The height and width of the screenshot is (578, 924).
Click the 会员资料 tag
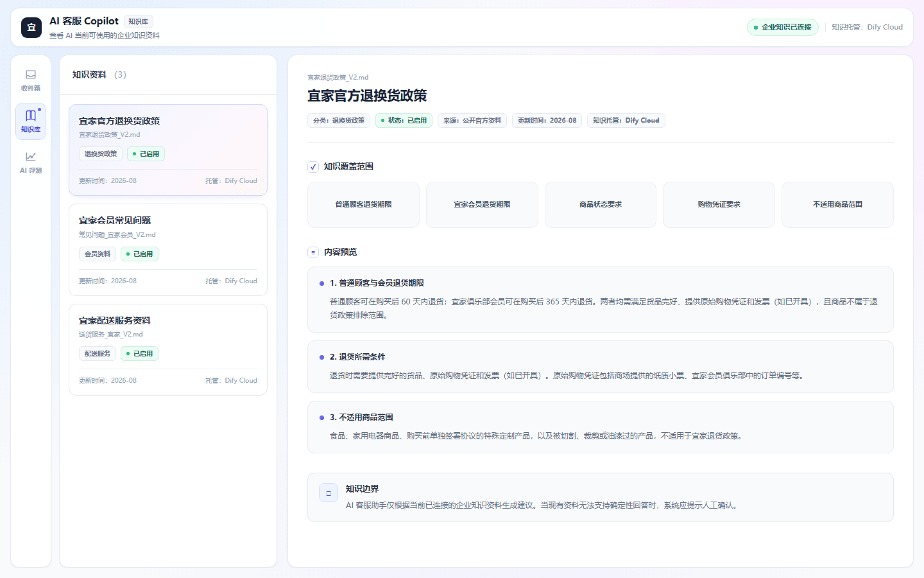click(98, 254)
